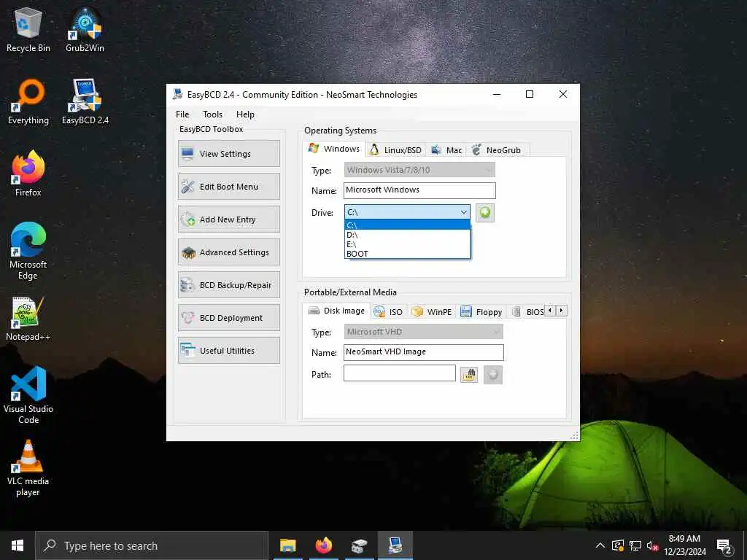
Task: Select the VLC media player desktop shortcut
Action: (28, 468)
